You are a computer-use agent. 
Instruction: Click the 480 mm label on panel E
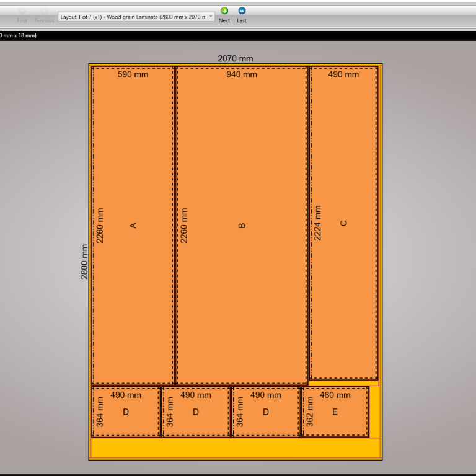point(335,395)
